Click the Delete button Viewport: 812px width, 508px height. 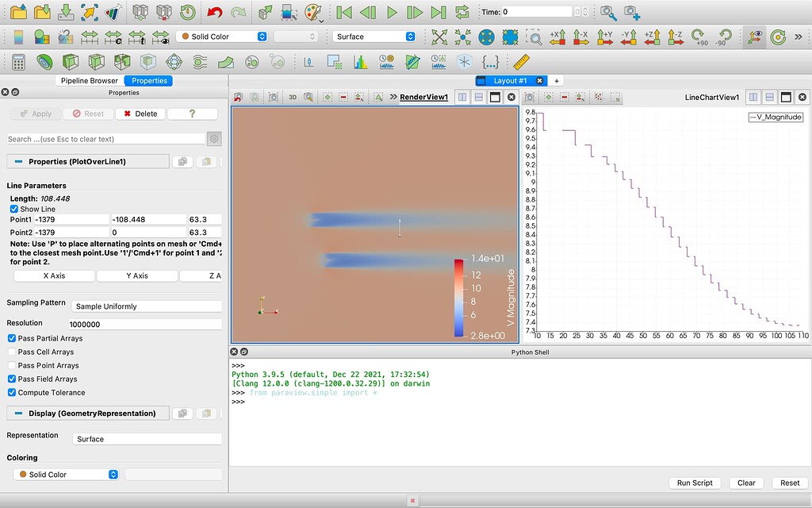[140, 114]
